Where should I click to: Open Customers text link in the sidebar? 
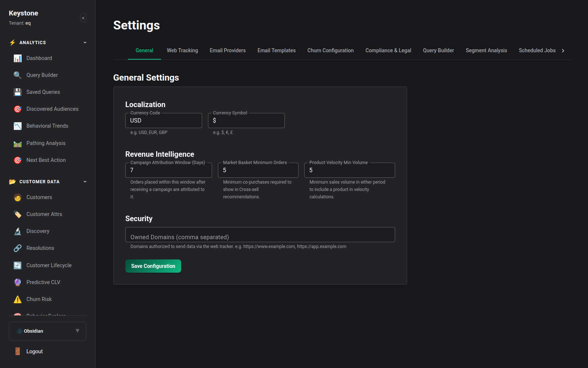39,197
